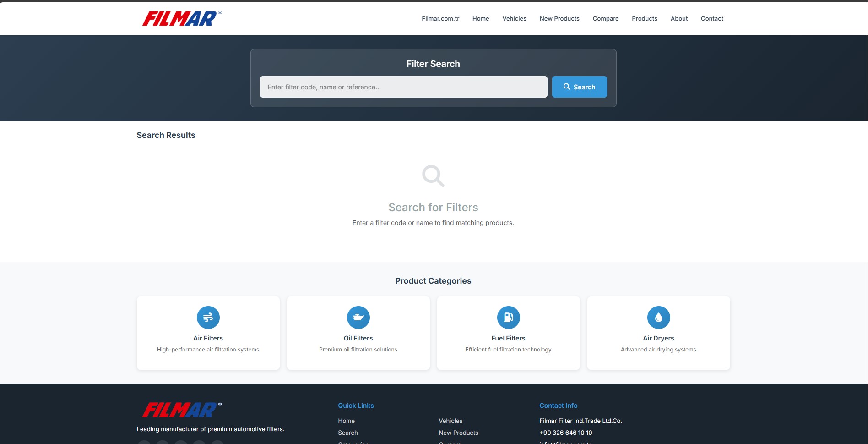This screenshot has height=444, width=868.
Task: Go to New Products in top navigation
Action: pyautogui.click(x=559, y=19)
